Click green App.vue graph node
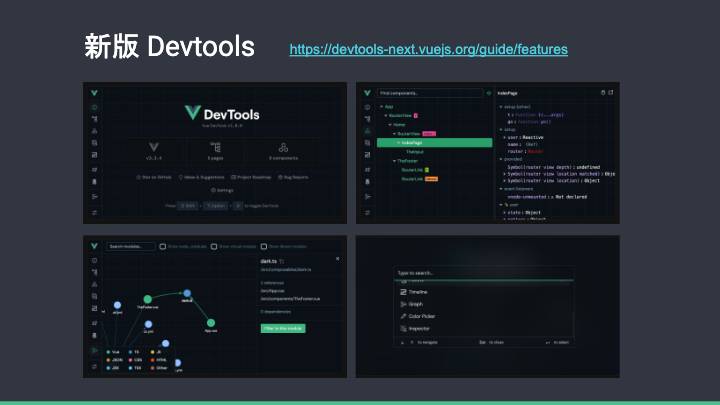 point(211,323)
